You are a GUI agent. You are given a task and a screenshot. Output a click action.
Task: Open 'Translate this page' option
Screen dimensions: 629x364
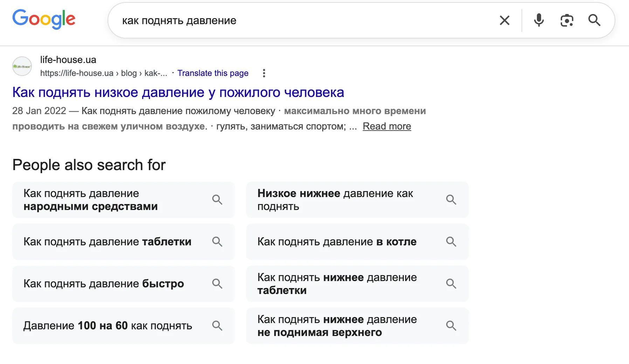[213, 73]
